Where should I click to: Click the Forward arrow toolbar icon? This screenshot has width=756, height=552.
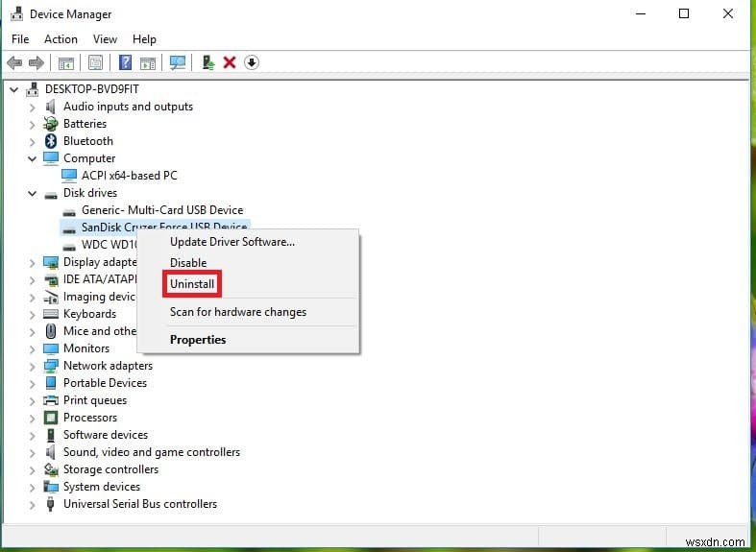(x=37, y=62)
